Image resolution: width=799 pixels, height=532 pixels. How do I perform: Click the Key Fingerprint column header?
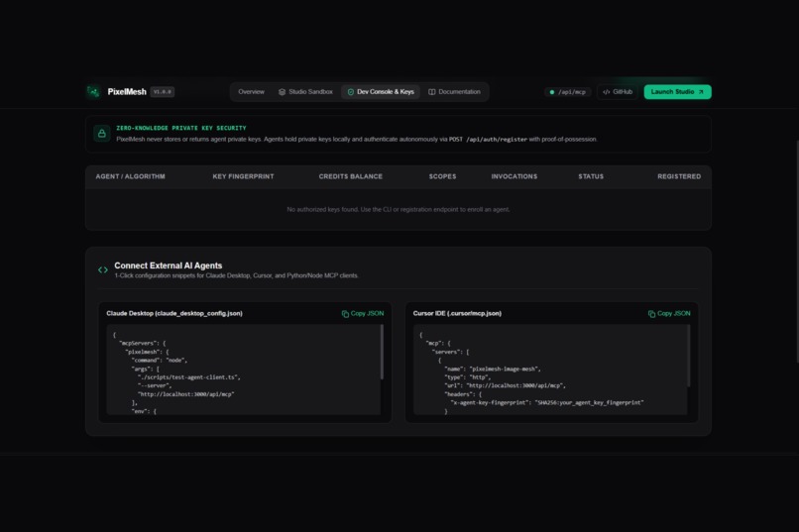[243, 176]
